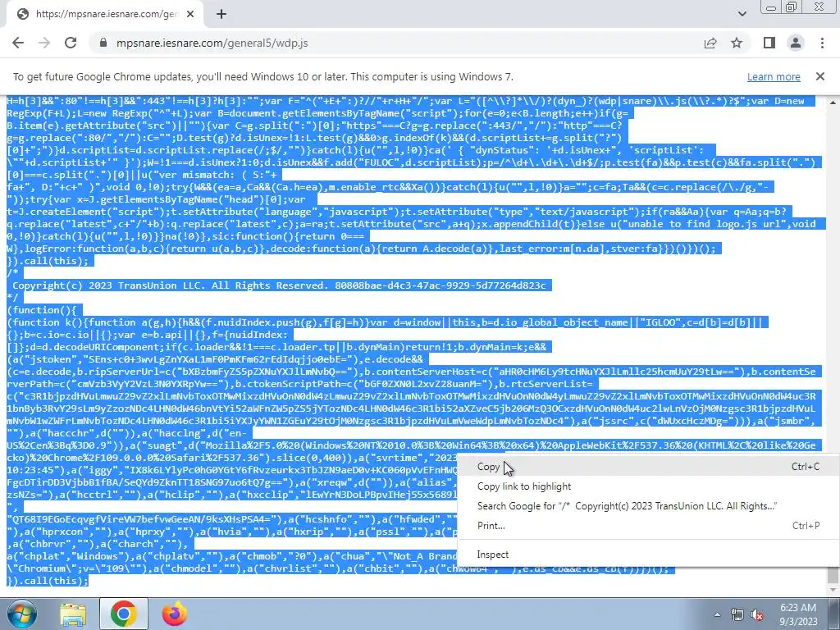Click the address bar URL
The width and height of the screenshot is (840, 630).
212,43
